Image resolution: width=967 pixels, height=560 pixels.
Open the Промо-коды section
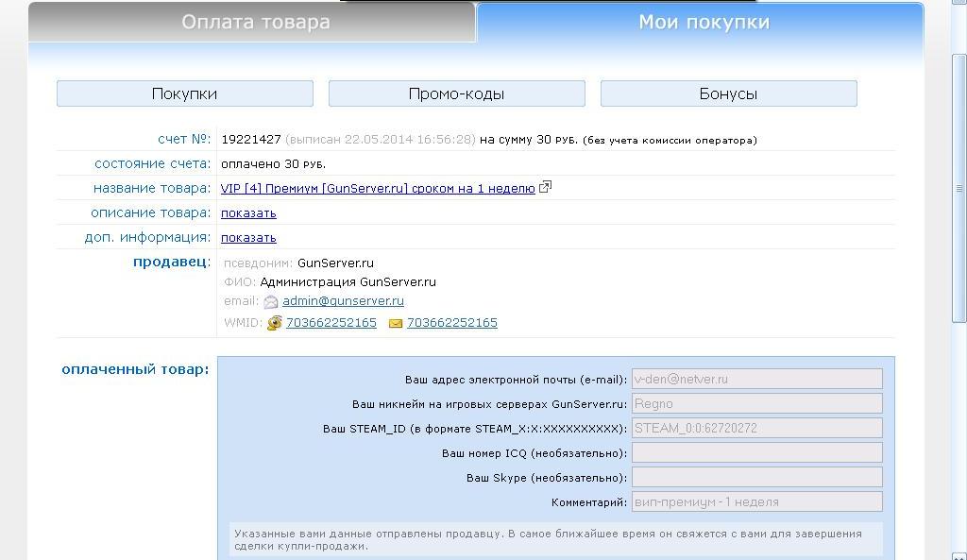click(456, 93)
